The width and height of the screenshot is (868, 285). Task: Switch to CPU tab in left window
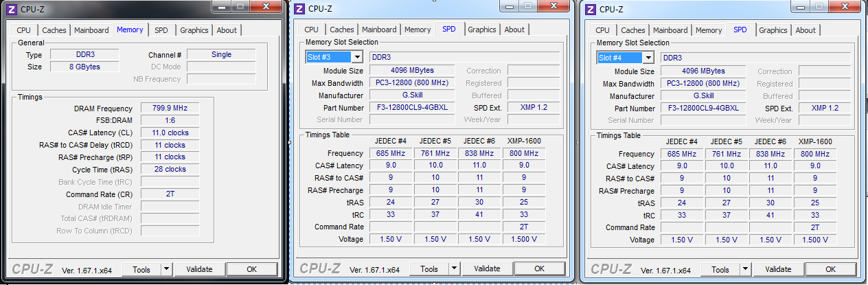click(x=24, y=30)
